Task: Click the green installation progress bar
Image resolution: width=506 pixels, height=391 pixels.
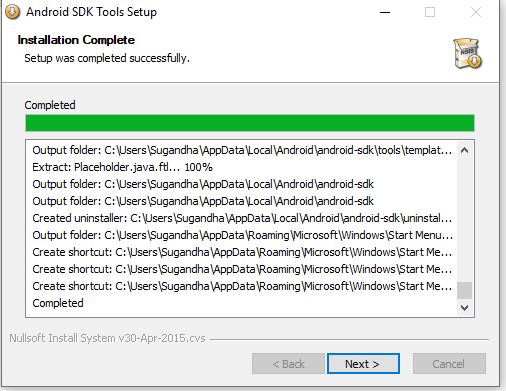Action: pyautogui.click(x=250, y=123)
